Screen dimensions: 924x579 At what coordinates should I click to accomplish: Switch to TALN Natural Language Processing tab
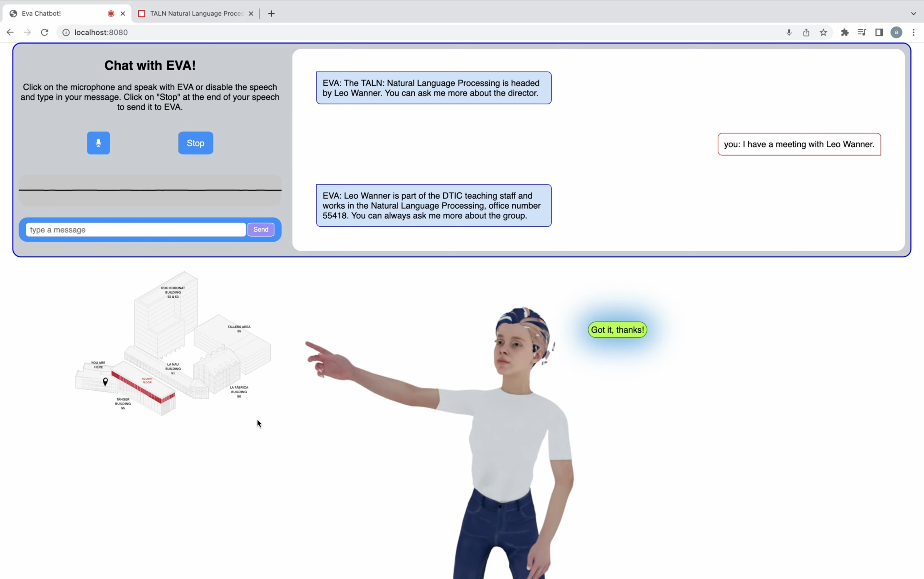point(196,13)
